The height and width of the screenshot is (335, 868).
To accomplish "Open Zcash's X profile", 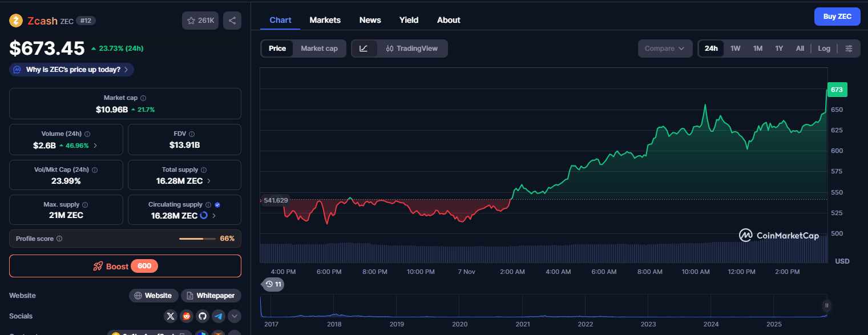I will click(x=171, y=316).
